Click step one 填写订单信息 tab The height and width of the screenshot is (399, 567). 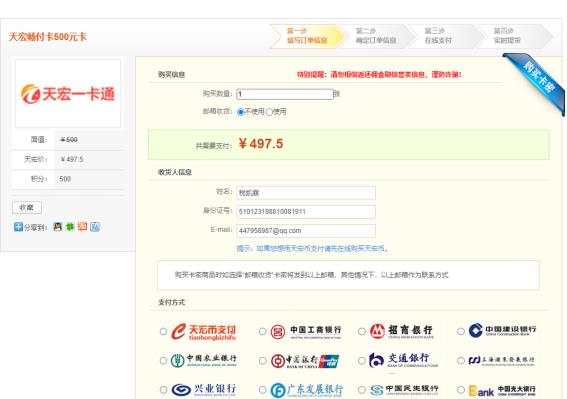[307, 36]
